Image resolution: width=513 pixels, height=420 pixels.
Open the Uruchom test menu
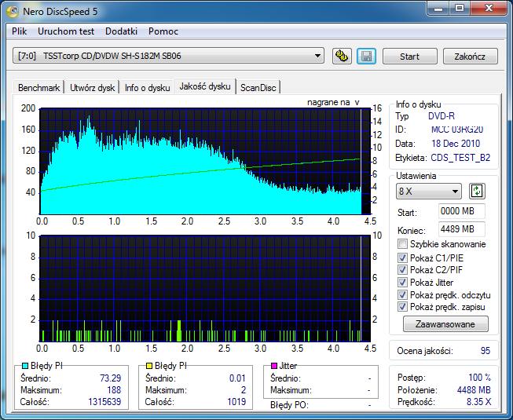coord(66,31)
